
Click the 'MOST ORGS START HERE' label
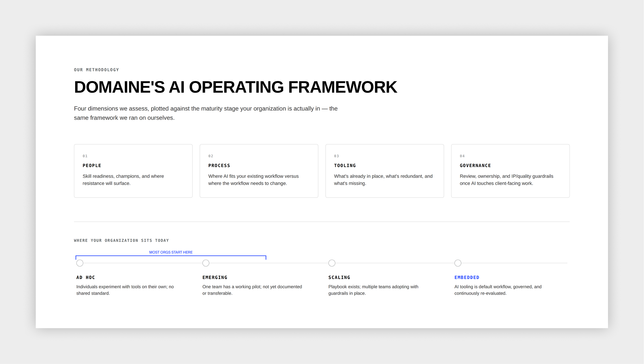(x=171, y=252)
